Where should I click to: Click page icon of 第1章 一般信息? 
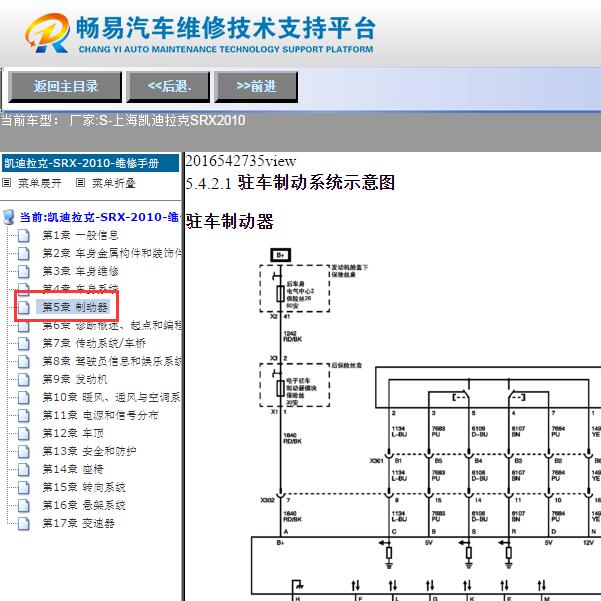24,235
